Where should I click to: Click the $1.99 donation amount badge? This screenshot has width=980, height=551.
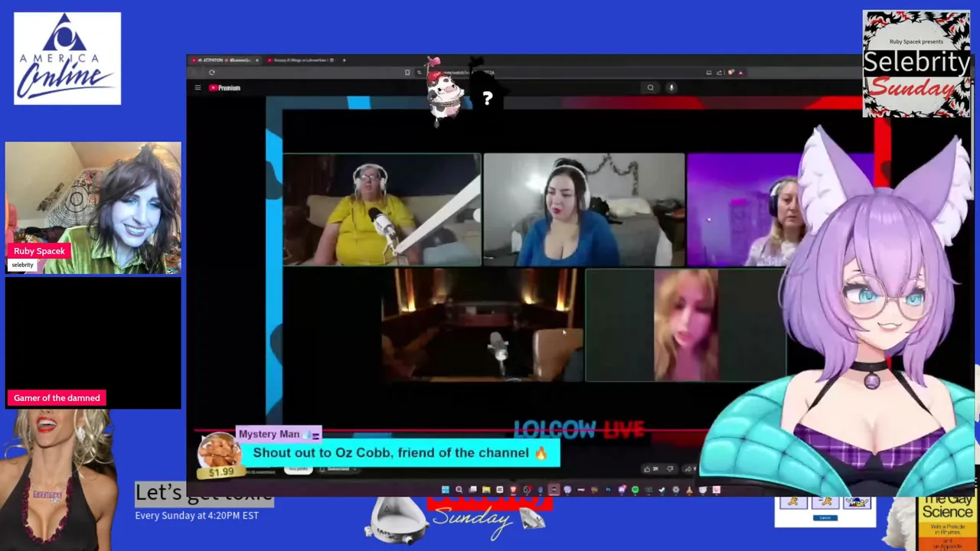coord(220,472)
